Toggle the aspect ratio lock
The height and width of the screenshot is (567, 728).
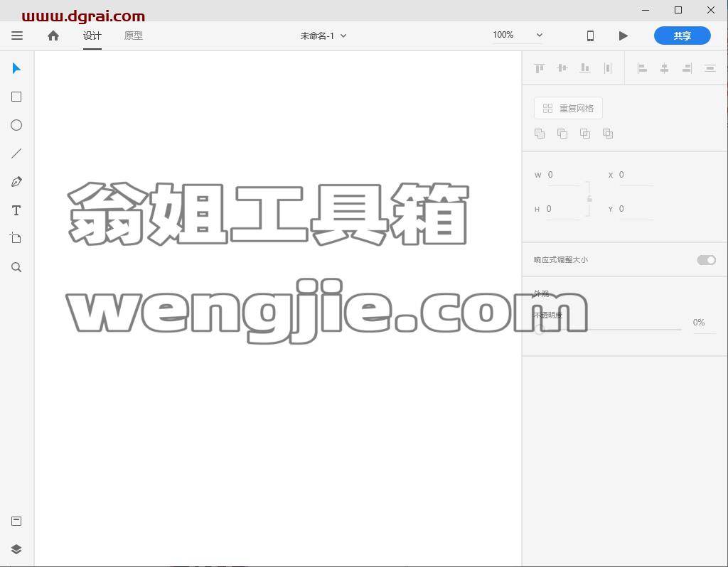tap(589, 198)
